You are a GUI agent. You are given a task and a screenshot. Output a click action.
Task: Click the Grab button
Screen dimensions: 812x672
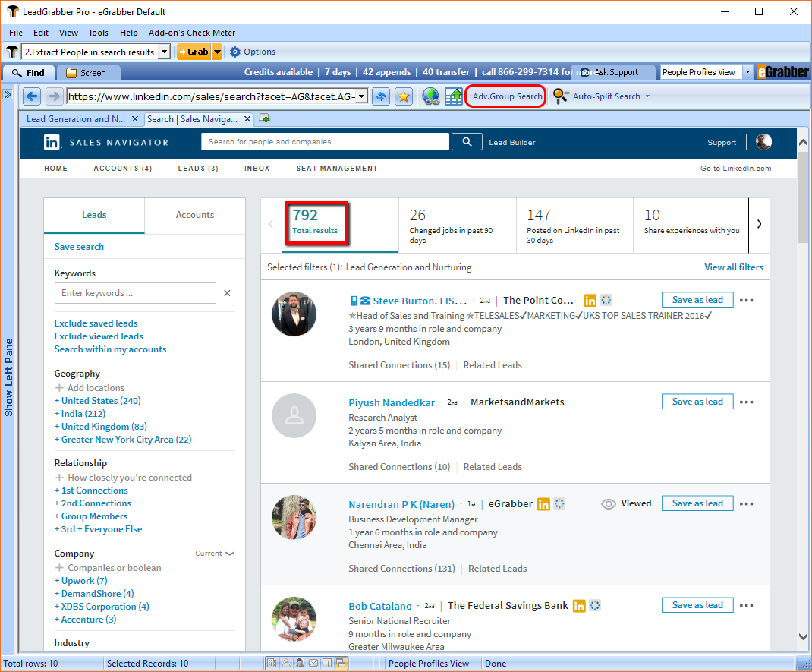coord(194,52)
